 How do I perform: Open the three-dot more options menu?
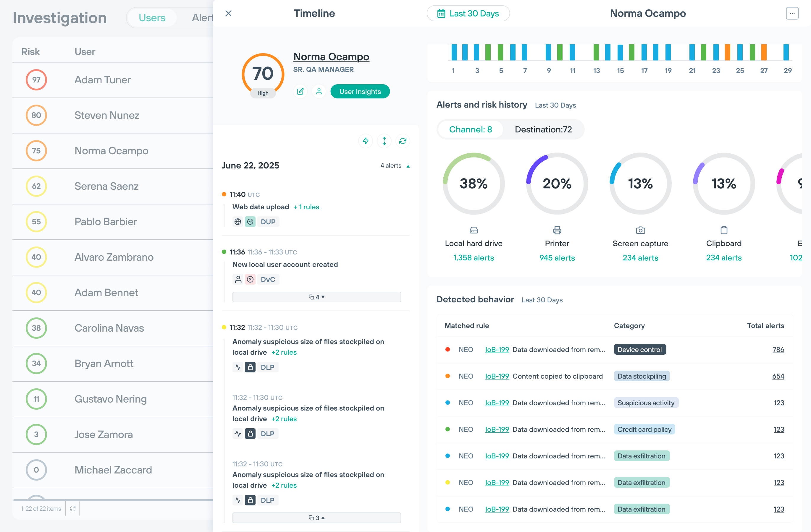(x=792, y=13)
